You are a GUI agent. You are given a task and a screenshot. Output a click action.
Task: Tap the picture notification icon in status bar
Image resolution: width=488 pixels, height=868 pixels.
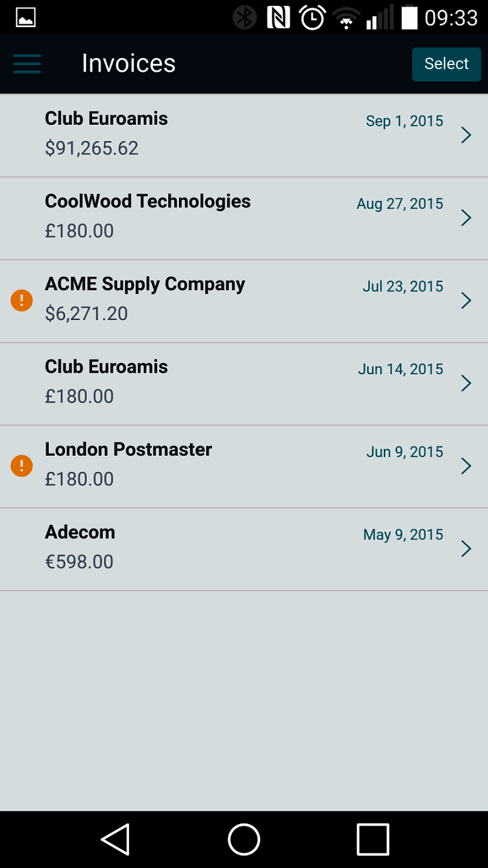(x=26, y=17)
